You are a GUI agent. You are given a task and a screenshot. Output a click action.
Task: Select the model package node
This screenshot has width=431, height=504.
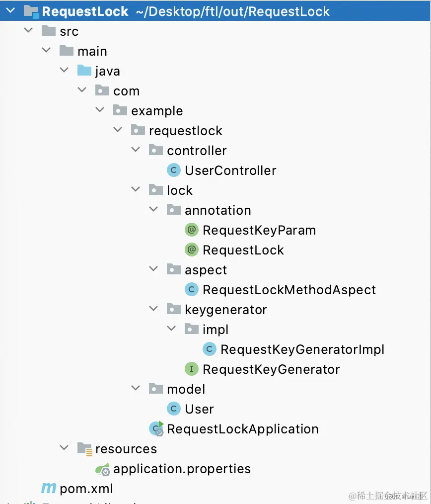click(x=186, y=389)
